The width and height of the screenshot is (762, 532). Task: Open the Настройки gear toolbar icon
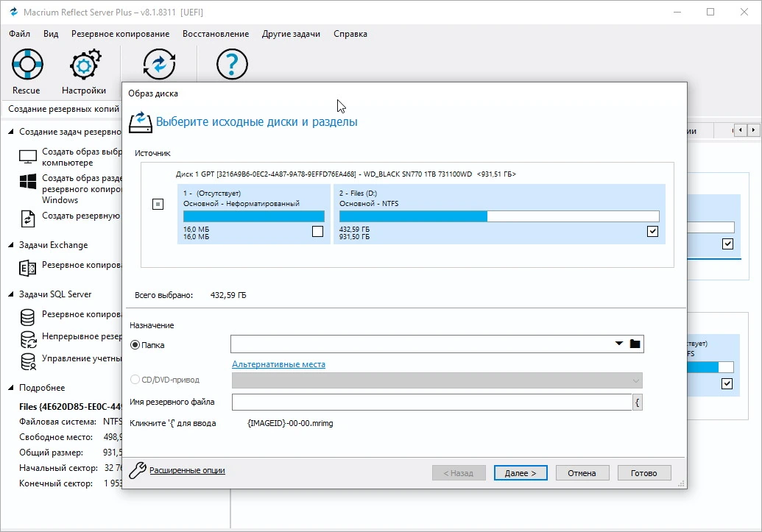tap(85, 64)
